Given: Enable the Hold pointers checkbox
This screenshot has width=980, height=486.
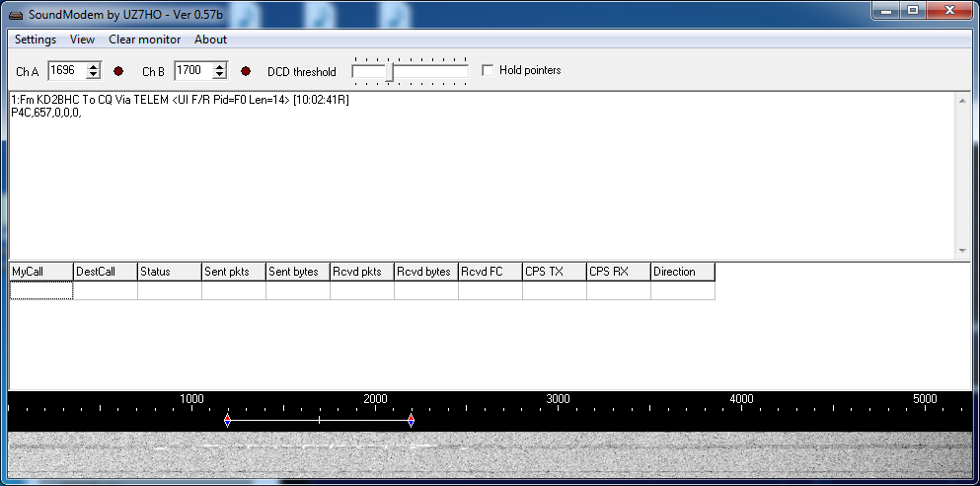Looking at the screenshot, I should click(488, 70).
